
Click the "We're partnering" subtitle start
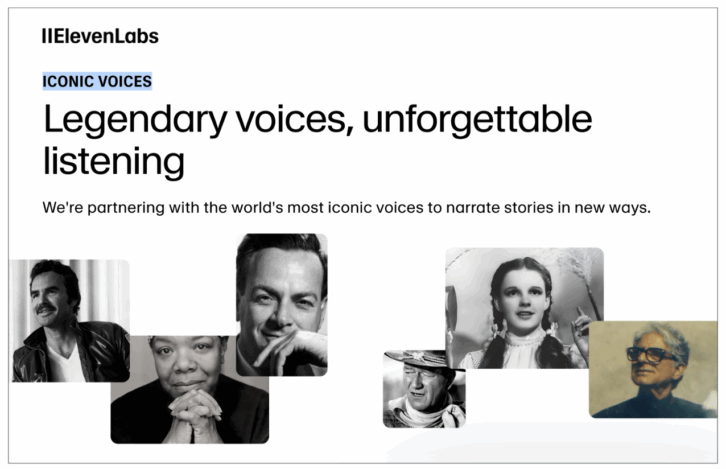pyautogui.click(x=98, y=208)
